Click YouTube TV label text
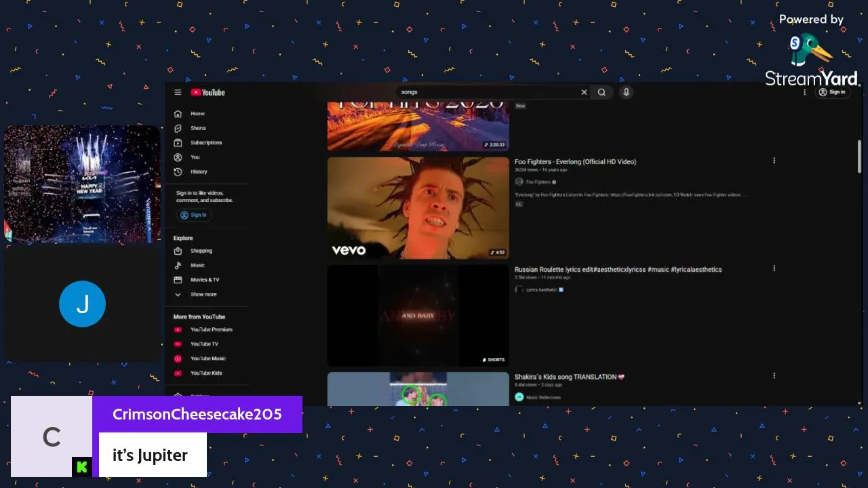This screenshot has width=868, height=488. [x=204, y=344]
